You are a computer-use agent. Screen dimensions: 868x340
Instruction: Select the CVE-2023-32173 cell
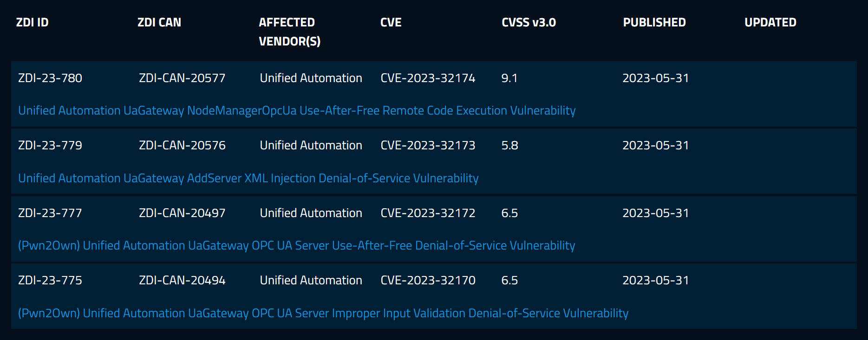click(428, 145)
